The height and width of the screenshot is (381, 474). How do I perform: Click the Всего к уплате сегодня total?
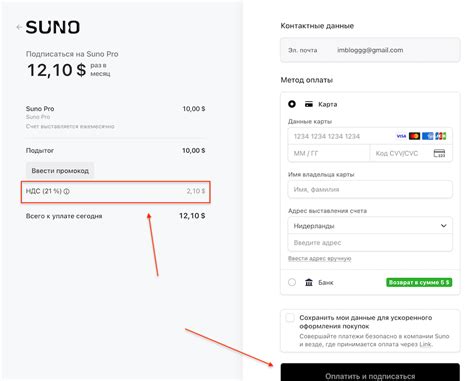click(x=115, y=216)
